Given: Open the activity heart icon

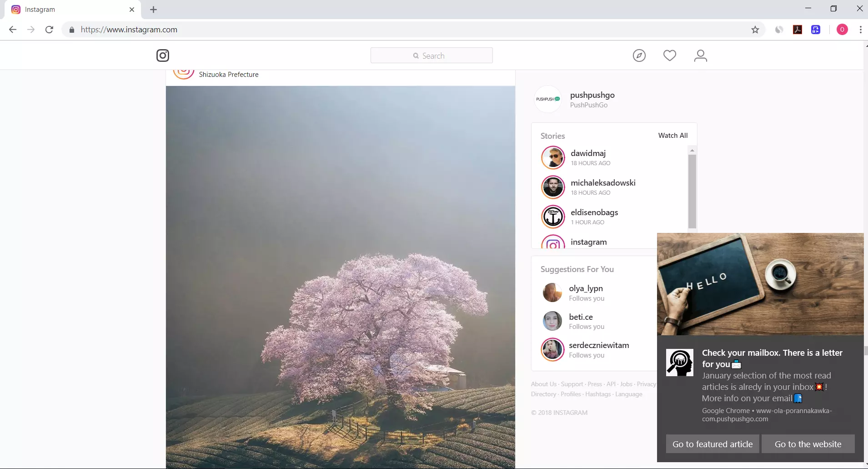Looking at the screenshot, I should click(670, 55).
